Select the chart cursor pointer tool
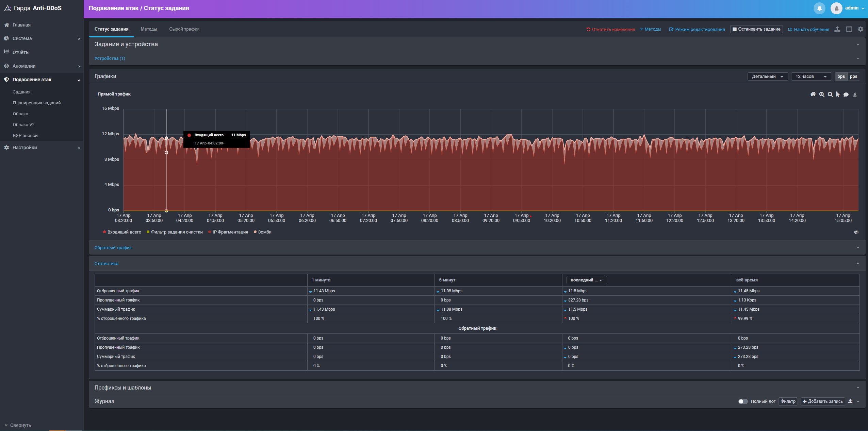This screenshot has height=431, width=868. tap(838, 94)
